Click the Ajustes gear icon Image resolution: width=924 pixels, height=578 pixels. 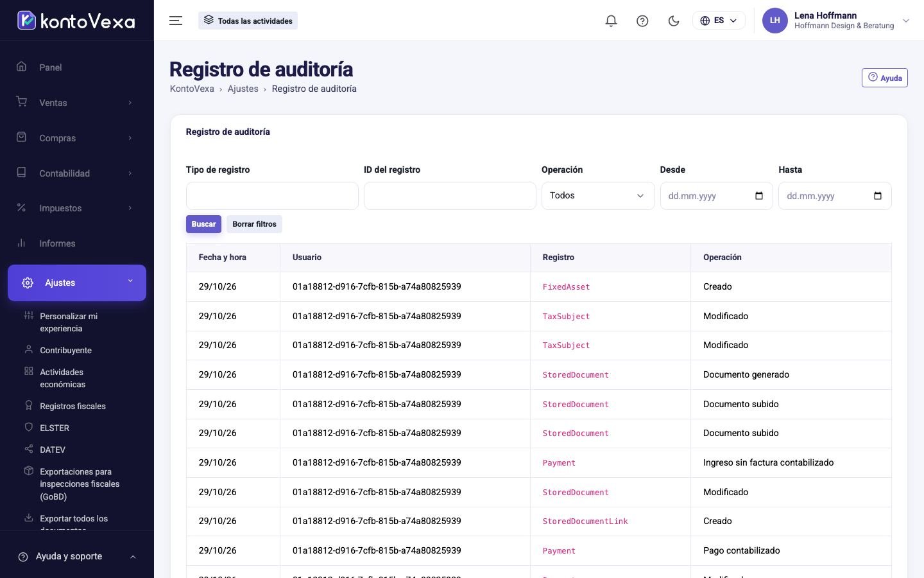[28, 283]
